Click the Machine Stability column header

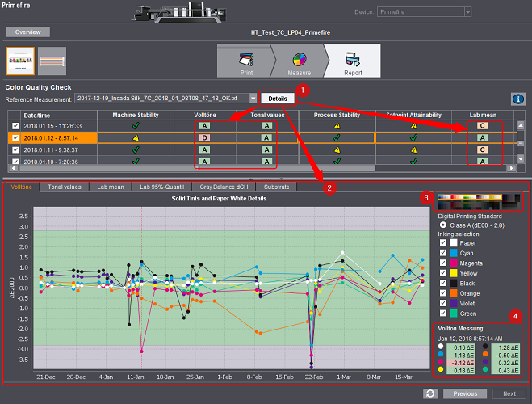click(136, 115)
